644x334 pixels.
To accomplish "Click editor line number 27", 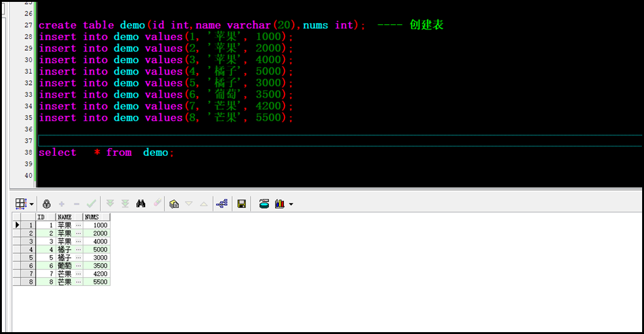I will (28, 25).
